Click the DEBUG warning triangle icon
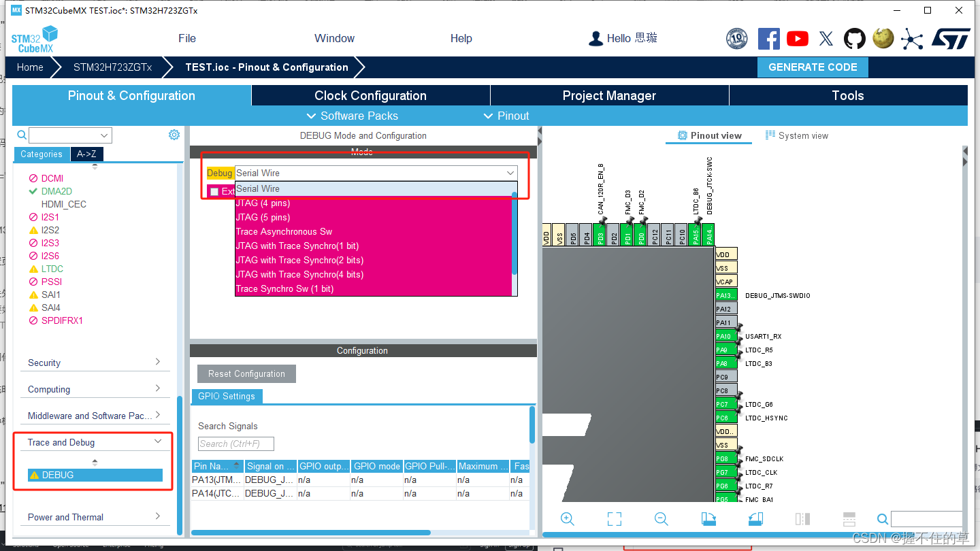This screenshot has height=551, width=980. coord(34,475)
